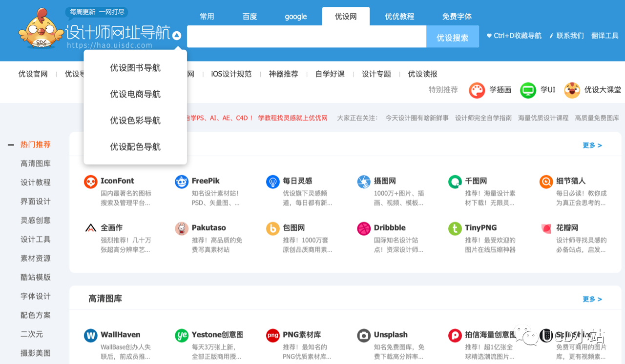The height and width of the screenshot is (364, 625).
Task: Click the WallHaven blue W icon
Action: pos(90,336)
